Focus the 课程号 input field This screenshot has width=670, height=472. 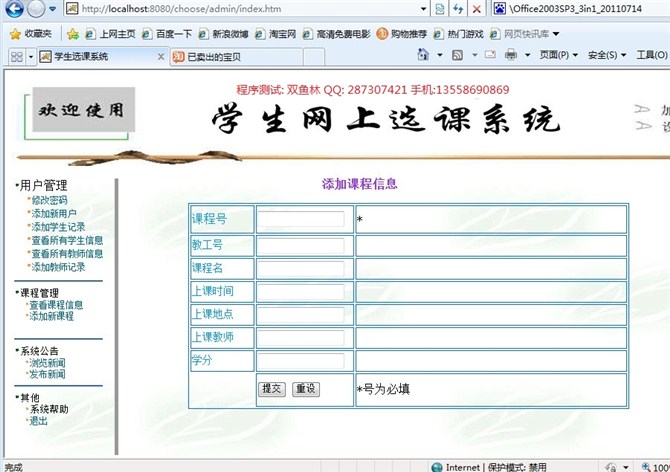coord(301,219)
